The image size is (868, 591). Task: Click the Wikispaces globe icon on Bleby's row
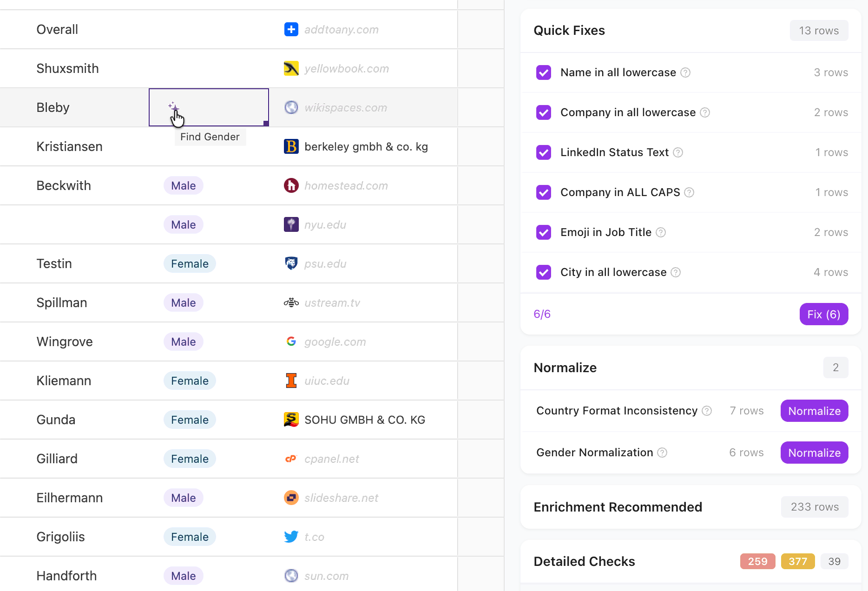coord(291,107)
